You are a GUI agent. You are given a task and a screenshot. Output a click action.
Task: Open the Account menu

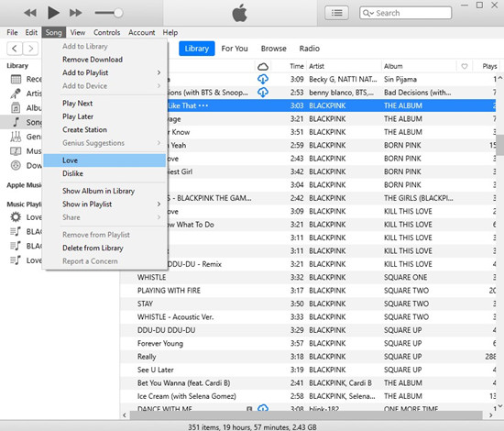141,32
